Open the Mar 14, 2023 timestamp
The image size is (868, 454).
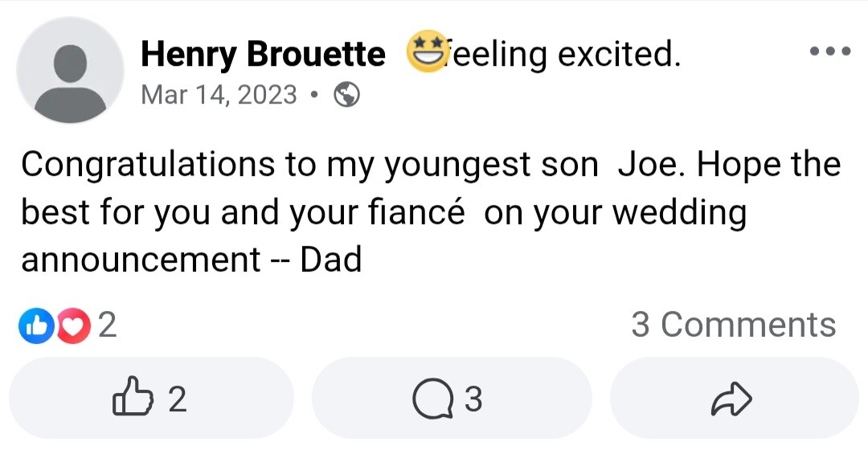(219, 95)
